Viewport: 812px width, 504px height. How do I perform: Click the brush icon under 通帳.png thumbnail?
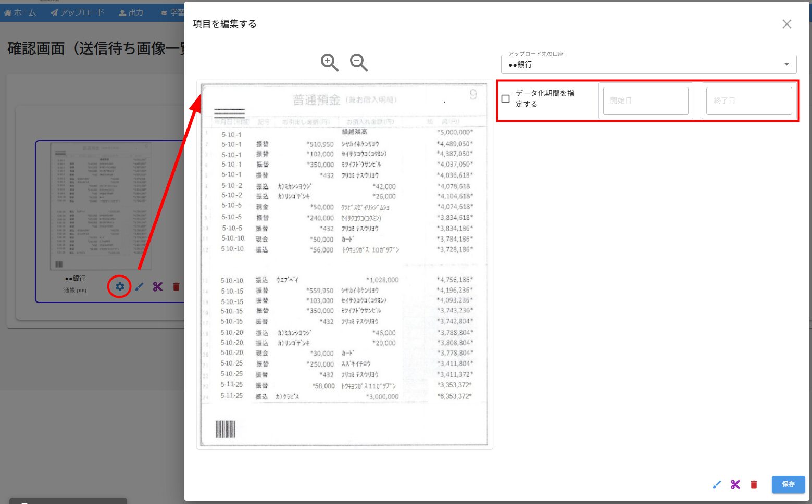click(x=139, y=287)
